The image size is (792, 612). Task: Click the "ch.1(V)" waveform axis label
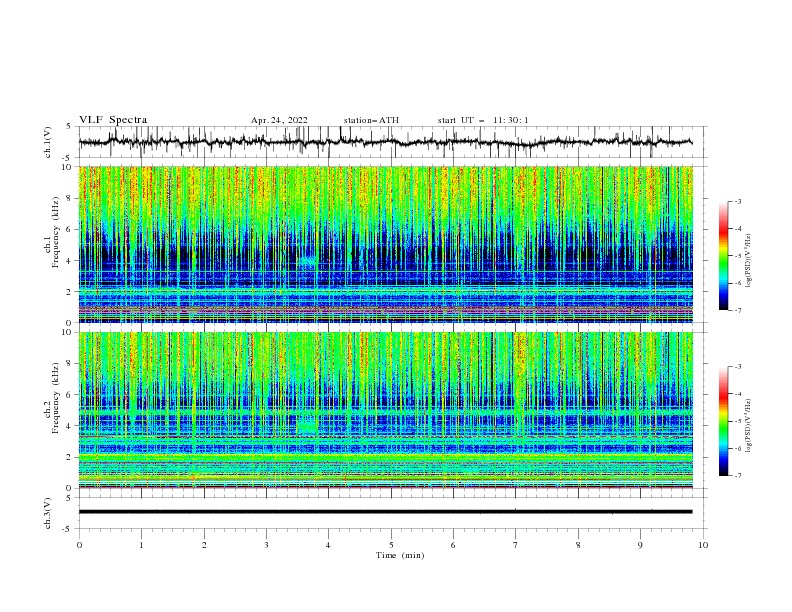[x=48, y=142]
